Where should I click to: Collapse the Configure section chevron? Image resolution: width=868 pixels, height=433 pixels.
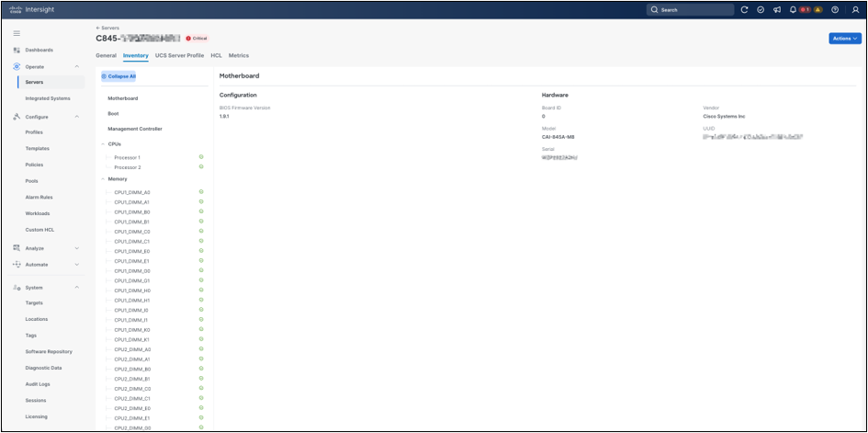(76, 117)
